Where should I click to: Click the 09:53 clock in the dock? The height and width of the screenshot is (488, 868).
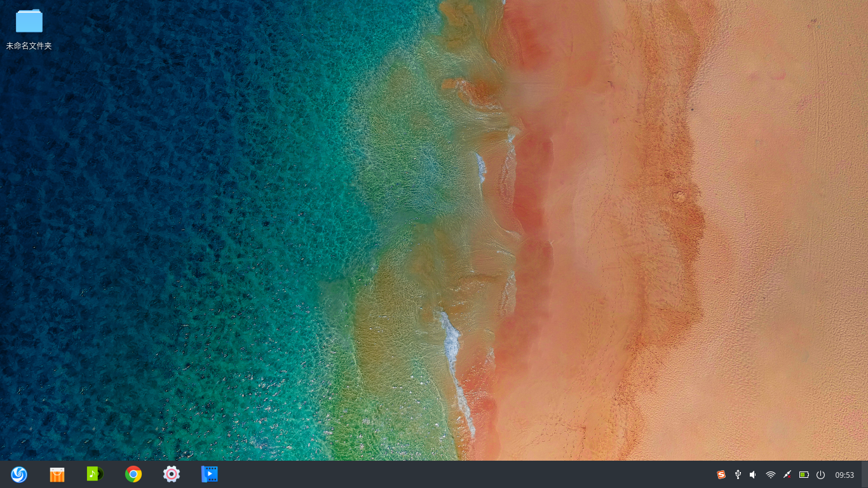click(x=844, y=475)
